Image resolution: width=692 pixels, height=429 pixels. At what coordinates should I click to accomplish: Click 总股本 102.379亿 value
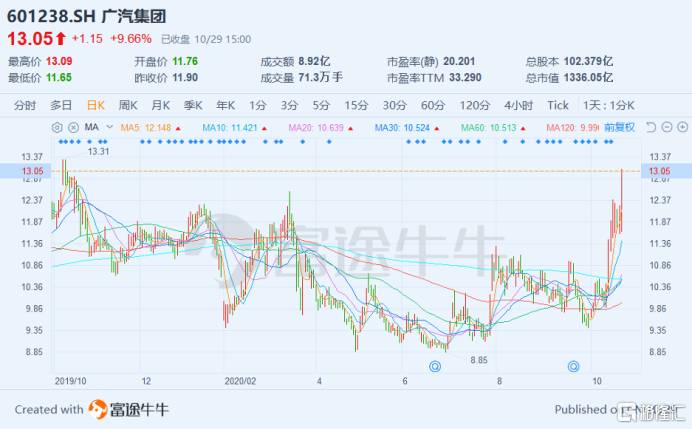pyautogui.click(x=588, y=61)
